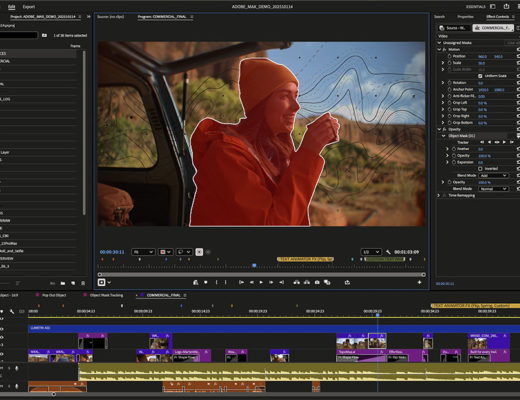Image resolution: width=520 pixels, height=400 pixels.
Task: Click the Essentials workspace label
Action: pos(476,7)
